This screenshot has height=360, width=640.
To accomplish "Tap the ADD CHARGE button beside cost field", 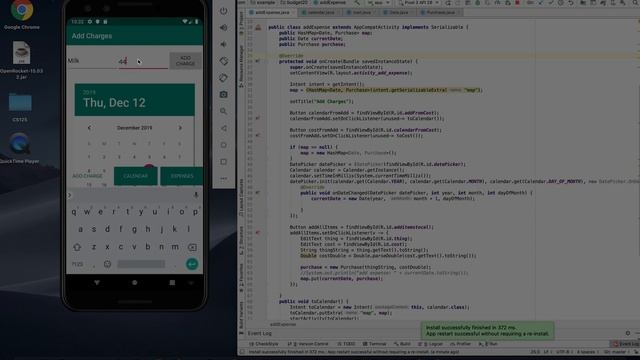I will pyautogui.click(x=185, y=61).
